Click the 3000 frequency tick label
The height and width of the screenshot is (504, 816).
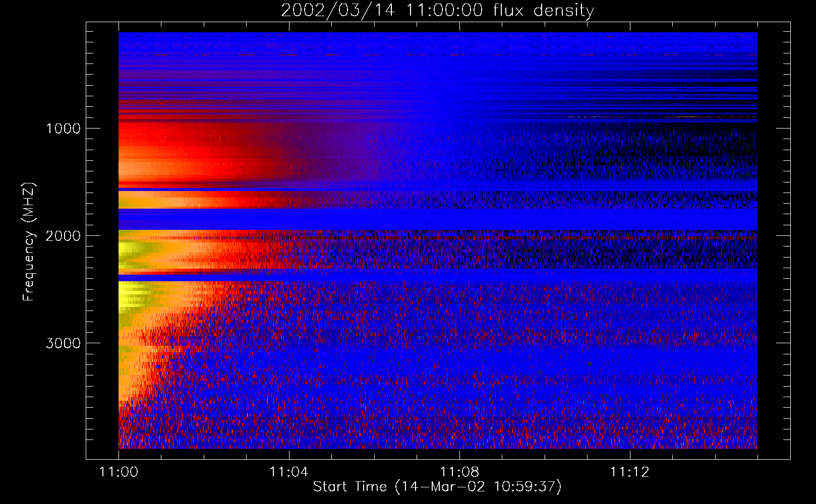tap(63, 343)
